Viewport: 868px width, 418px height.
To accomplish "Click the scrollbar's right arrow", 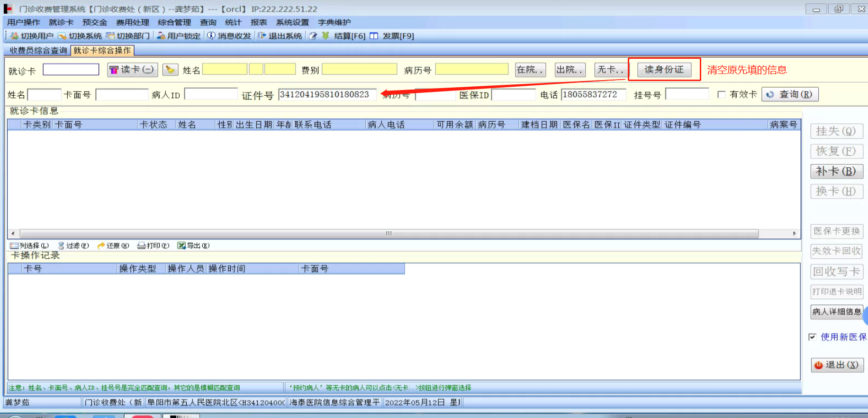I will 795,234.
